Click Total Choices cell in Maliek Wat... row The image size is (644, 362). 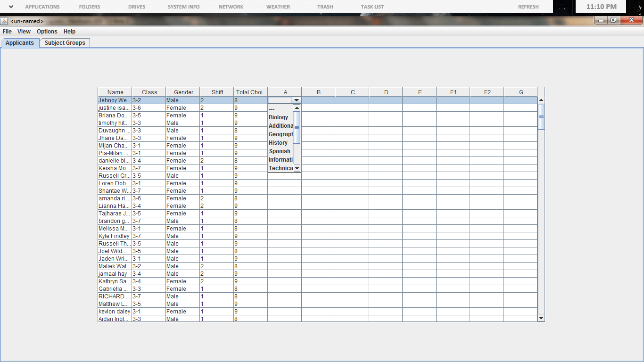click(251, 266)
